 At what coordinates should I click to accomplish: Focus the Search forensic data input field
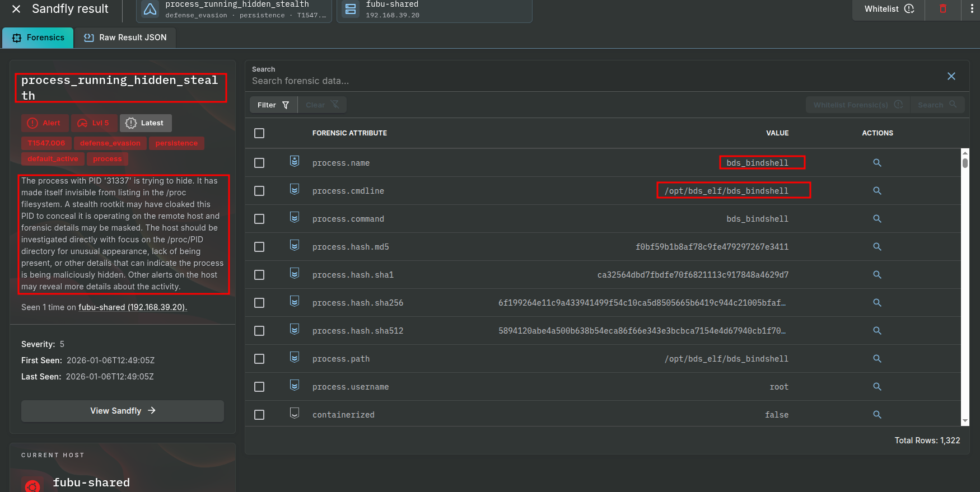click(594, 81)
